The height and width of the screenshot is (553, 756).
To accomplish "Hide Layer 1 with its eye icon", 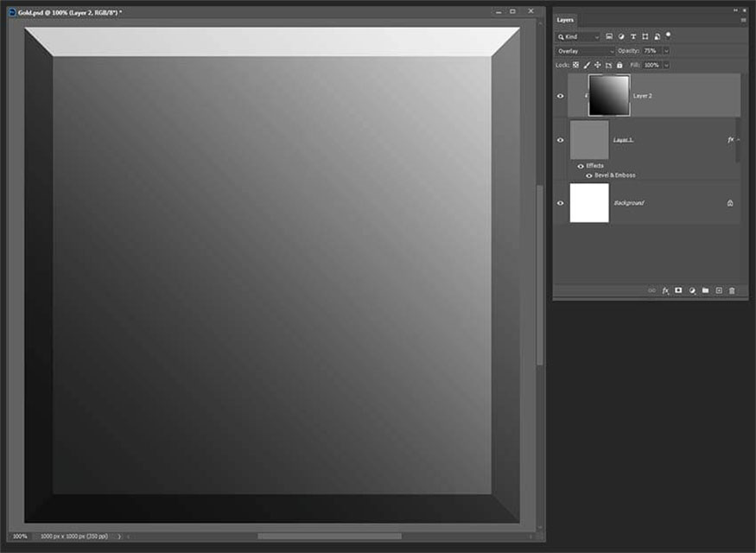I will click(560, 140).
